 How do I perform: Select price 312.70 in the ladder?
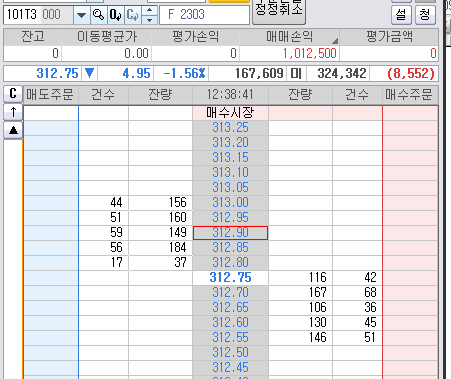pyautogui.click(x=230, y=293)
